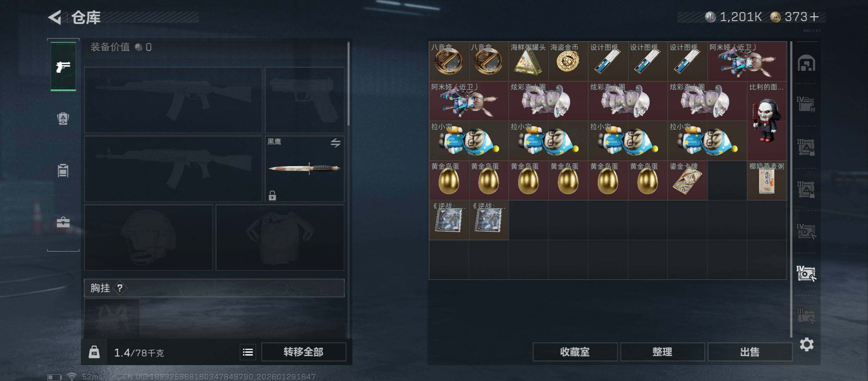
Task: Click the equipment panel vertical scrollbar
Action: point(348,84)
